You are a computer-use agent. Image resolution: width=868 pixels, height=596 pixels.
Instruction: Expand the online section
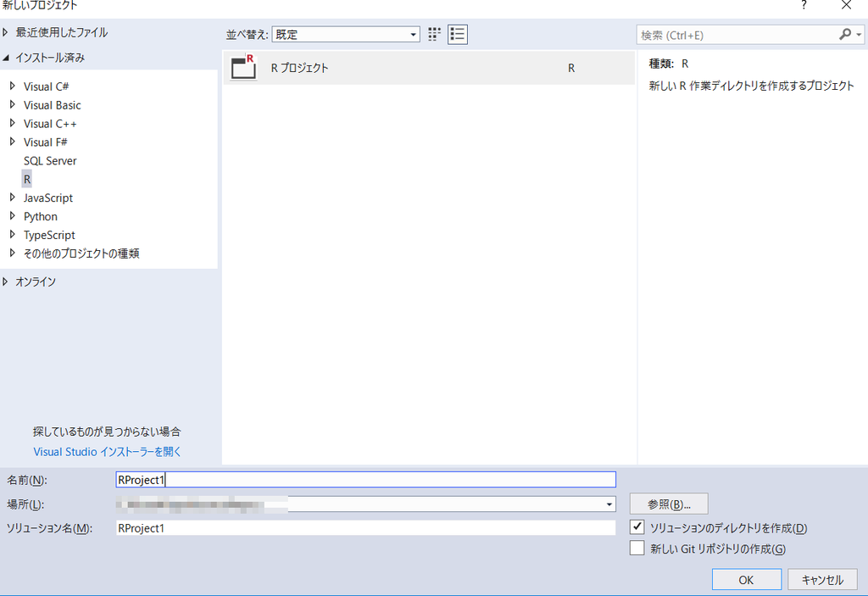[x=6, y=281]
